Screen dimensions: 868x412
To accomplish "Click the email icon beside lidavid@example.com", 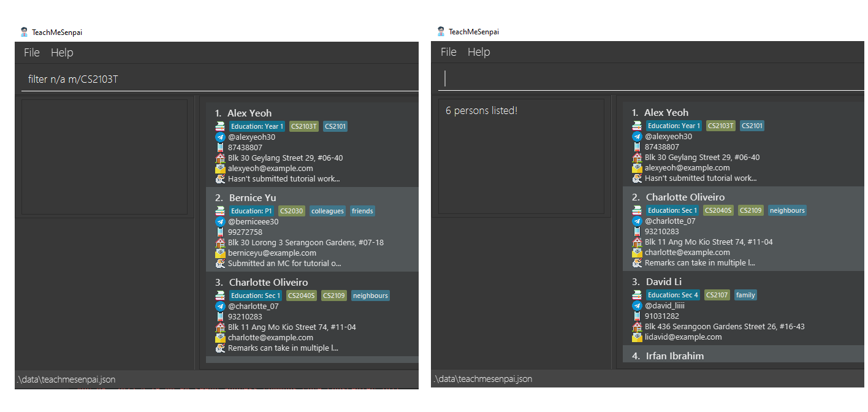I will point(638,337).
